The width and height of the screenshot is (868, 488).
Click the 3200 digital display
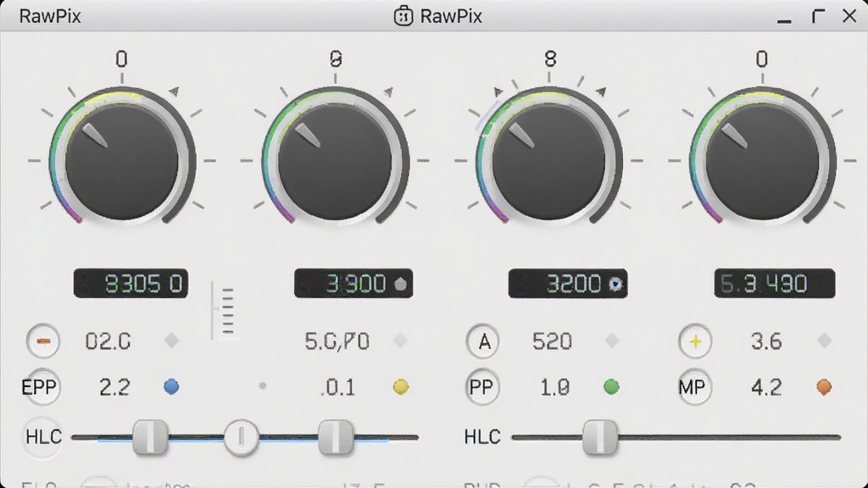click(x=568, y=283)
